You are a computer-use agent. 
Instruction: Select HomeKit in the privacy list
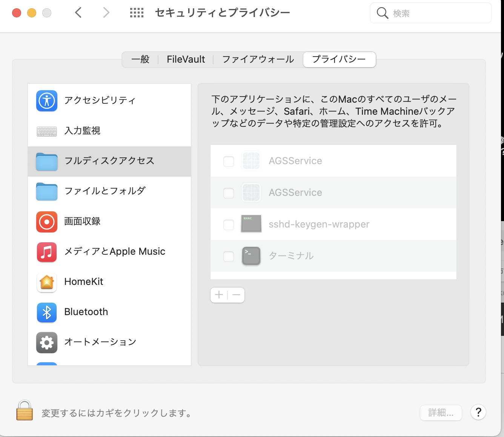[x=109, y=282]
